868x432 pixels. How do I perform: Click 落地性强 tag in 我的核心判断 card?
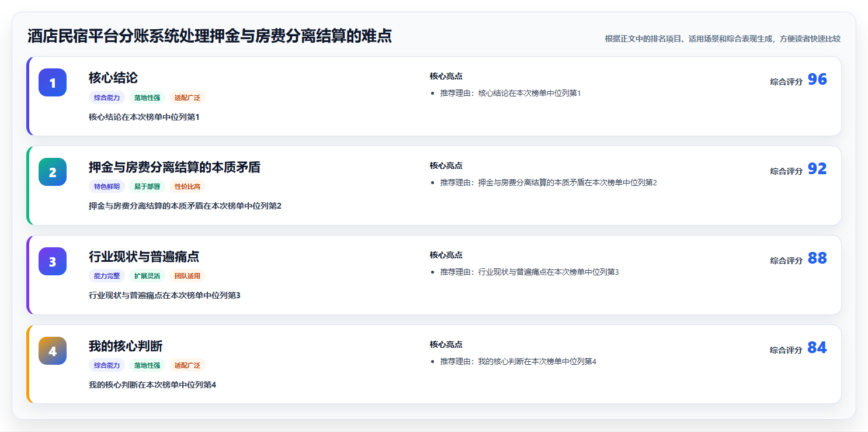point(147,365)
